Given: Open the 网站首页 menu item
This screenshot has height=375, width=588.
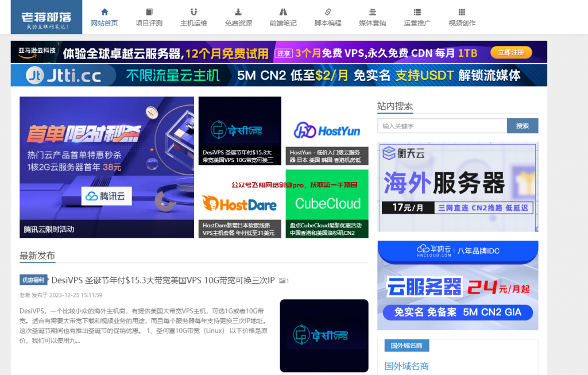Looking at the screenshot, I should click(105, 23).
